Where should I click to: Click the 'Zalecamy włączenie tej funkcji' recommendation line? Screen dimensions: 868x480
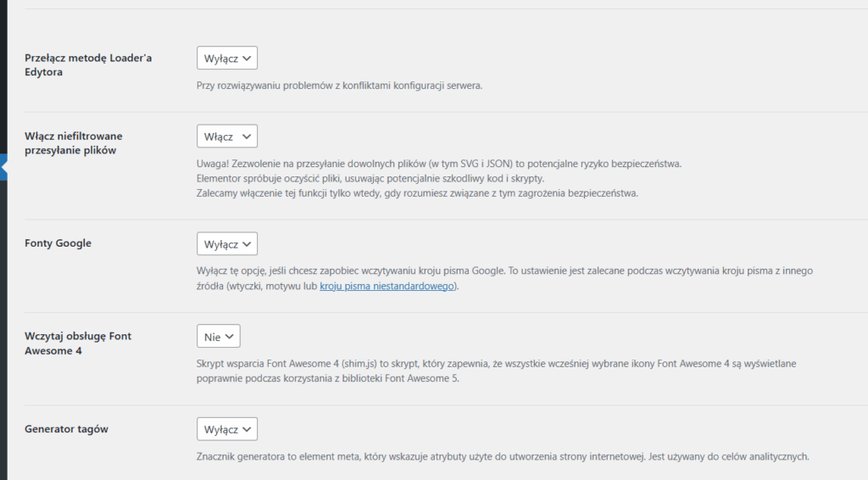(x=416, y=193)
